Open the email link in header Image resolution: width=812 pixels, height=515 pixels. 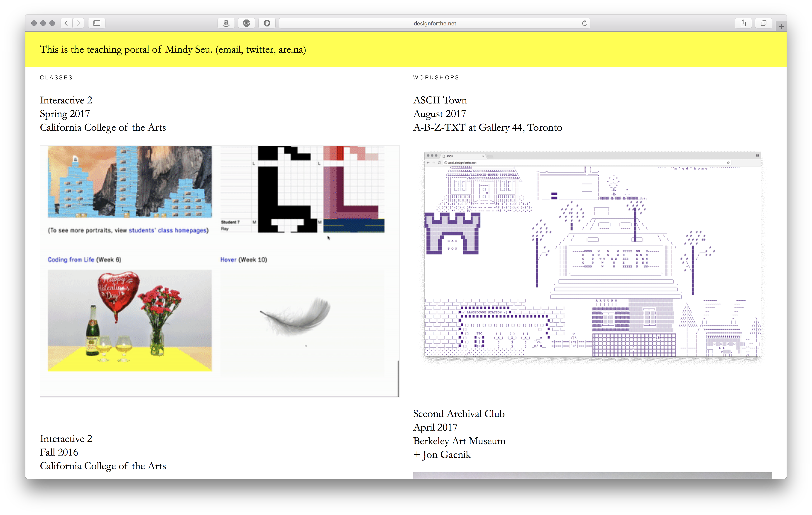point(230,50)
